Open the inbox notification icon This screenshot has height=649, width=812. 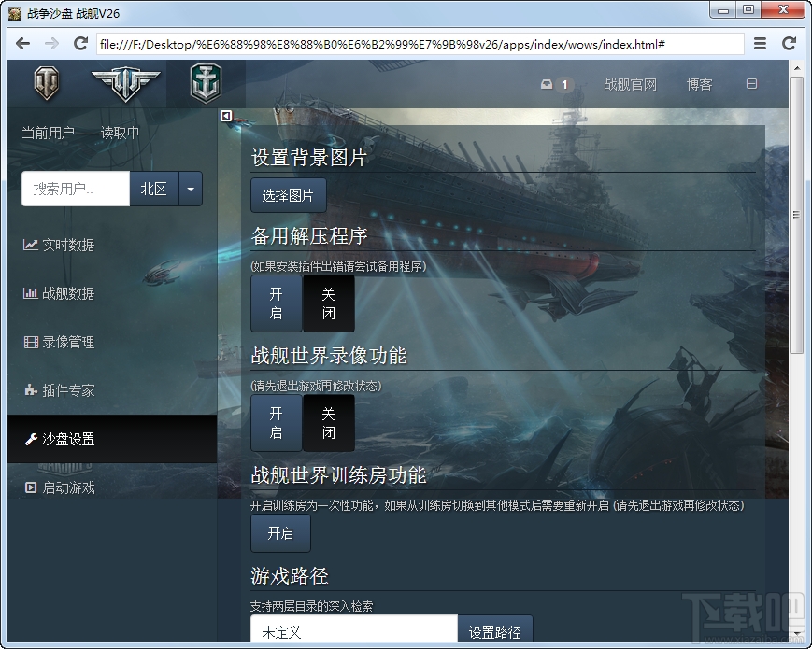click(x=547, y=84)
